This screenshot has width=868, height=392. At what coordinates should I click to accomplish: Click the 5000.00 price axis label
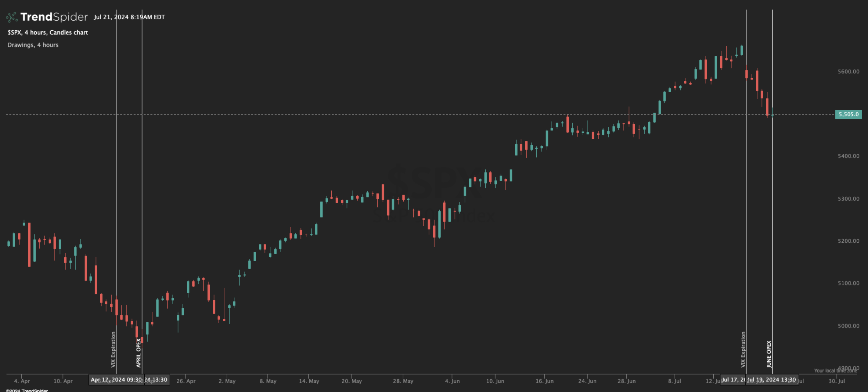pos(848,326)
